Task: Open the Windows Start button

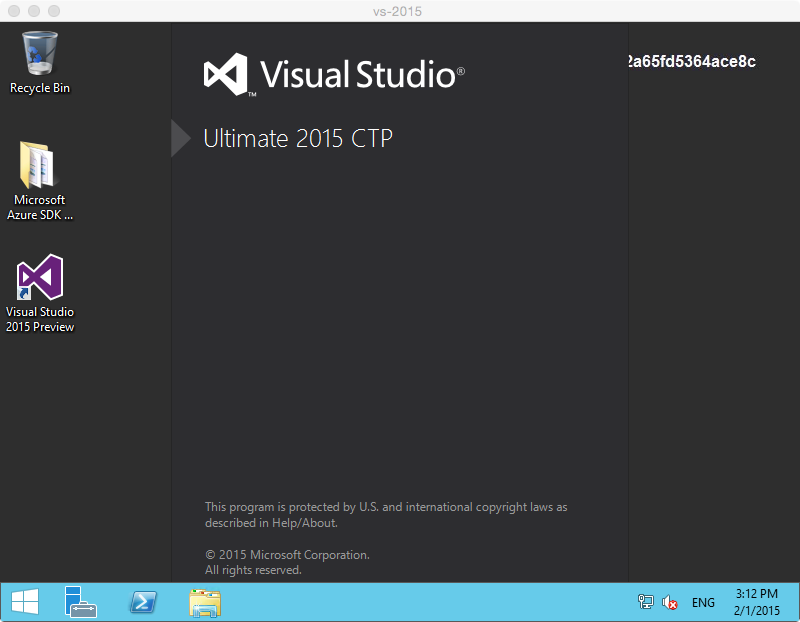Action: tap(25, 602)
